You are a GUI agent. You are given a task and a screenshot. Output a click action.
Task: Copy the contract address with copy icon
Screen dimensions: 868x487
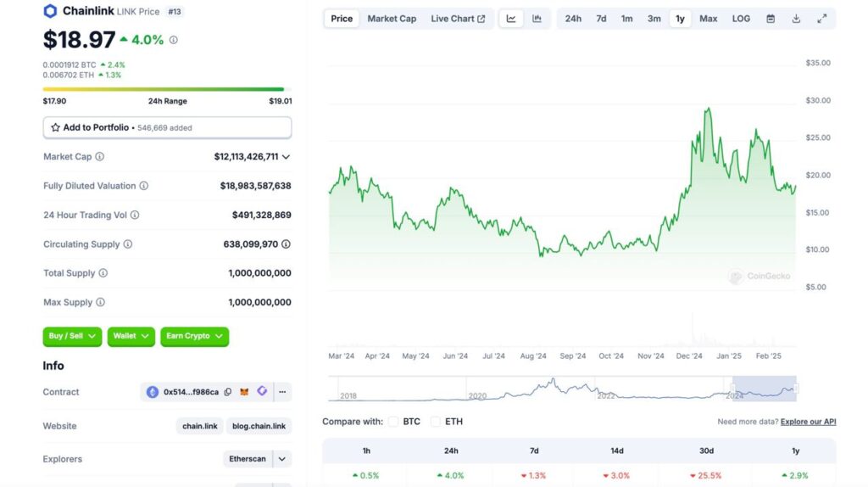228,392
